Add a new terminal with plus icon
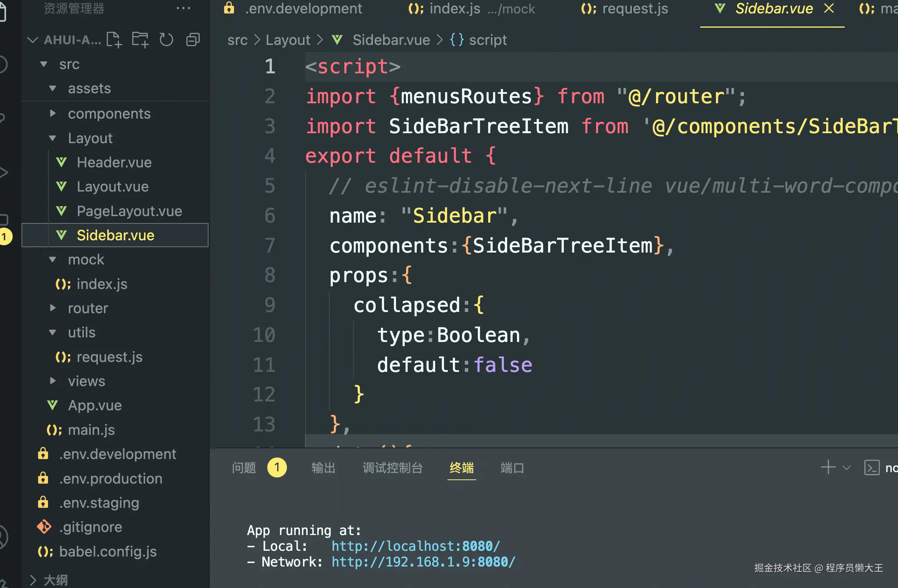The width and height of the screenshot is (898, 588). pos(828,467)
